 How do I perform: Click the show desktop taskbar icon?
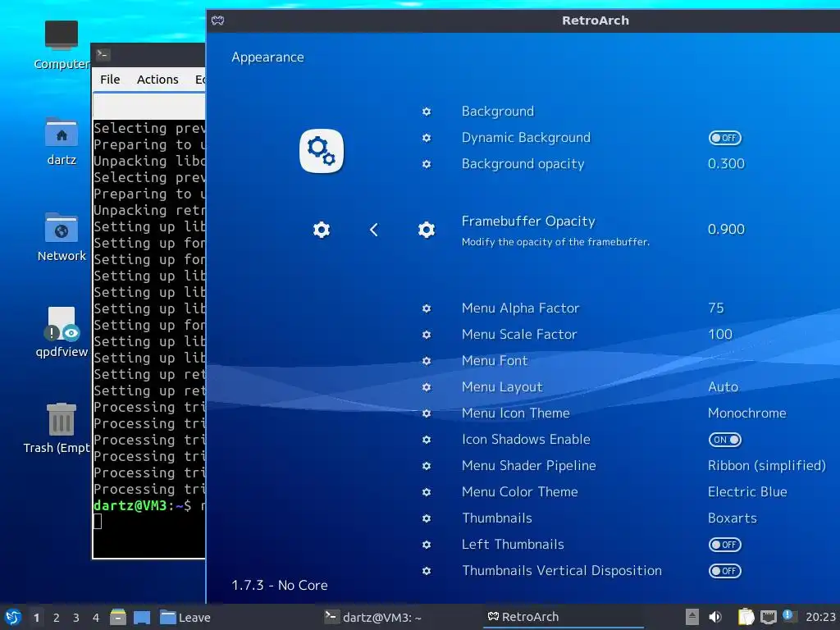click(141, 617)
